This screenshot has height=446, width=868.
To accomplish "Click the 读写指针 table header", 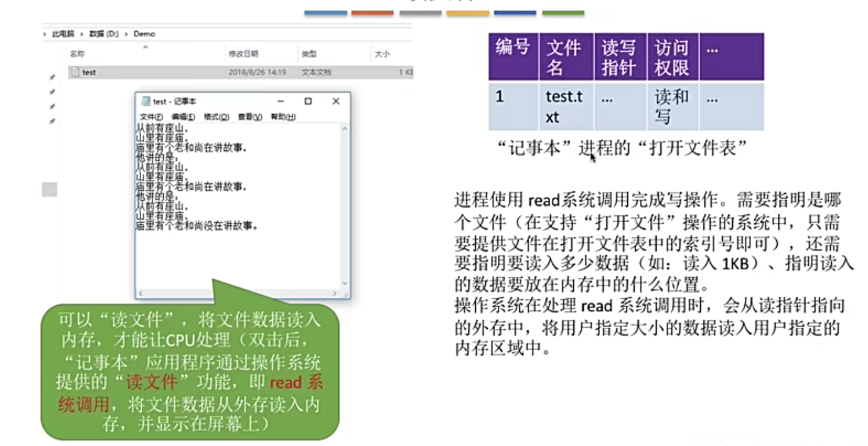I will 620,56.
